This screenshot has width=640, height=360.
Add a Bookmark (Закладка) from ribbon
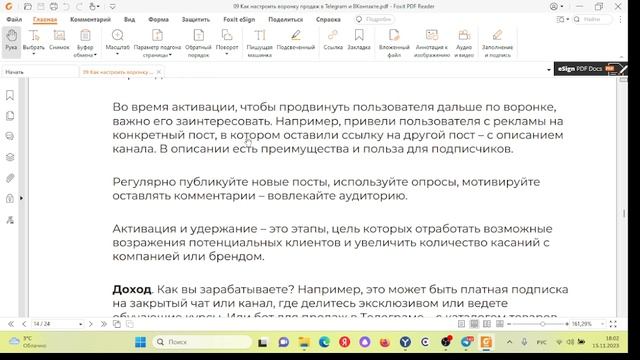pyautogui.click(x=359, y=40)
